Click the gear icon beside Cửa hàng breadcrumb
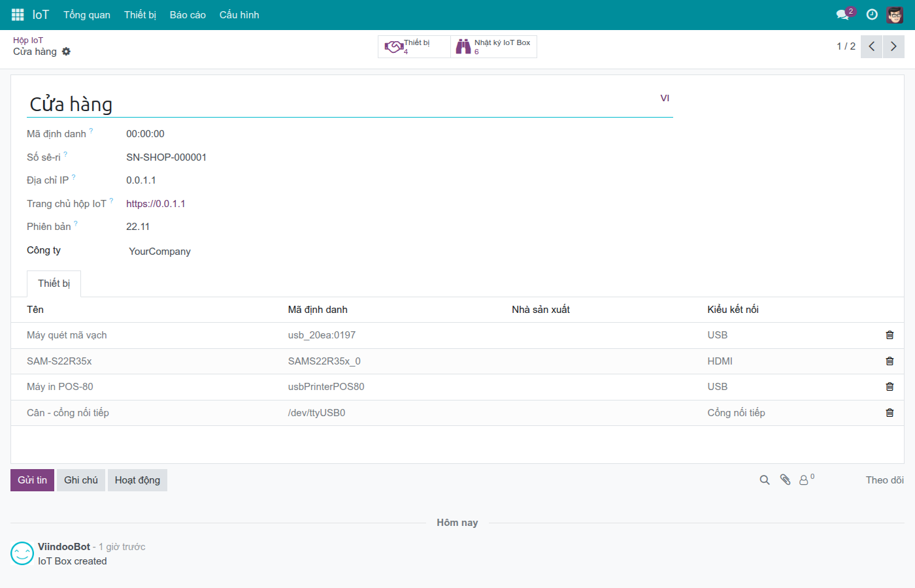This screenshot has height=588, width=915. pos(66,52)
